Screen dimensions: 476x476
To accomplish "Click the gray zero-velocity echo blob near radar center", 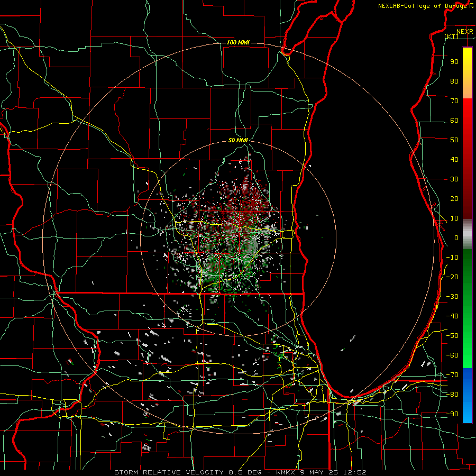I will [252, 245].
